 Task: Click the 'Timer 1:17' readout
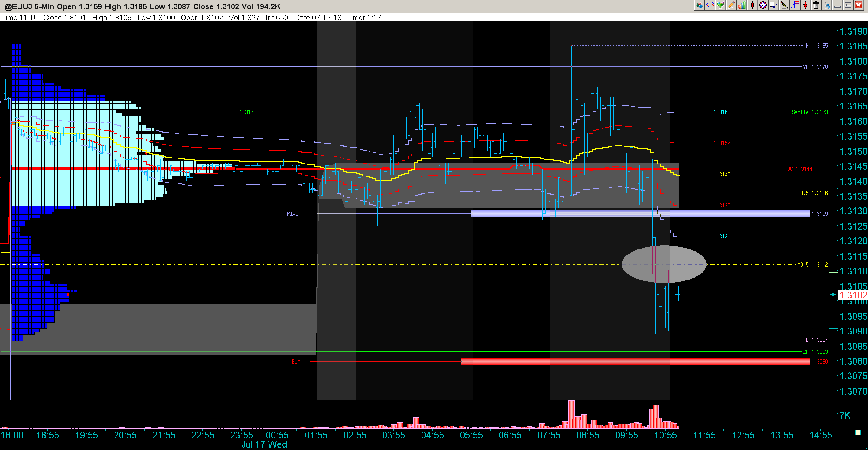[x=364, y=18]
